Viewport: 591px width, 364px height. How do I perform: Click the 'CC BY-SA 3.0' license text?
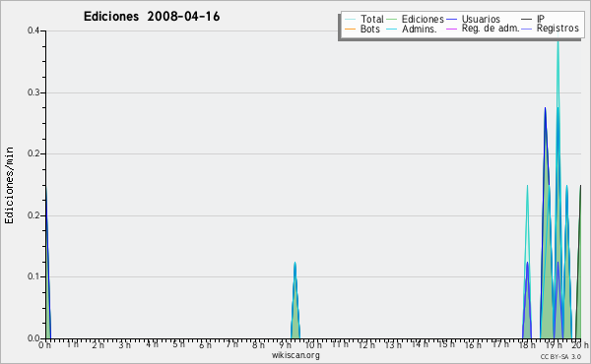click(x=560, y=357)
